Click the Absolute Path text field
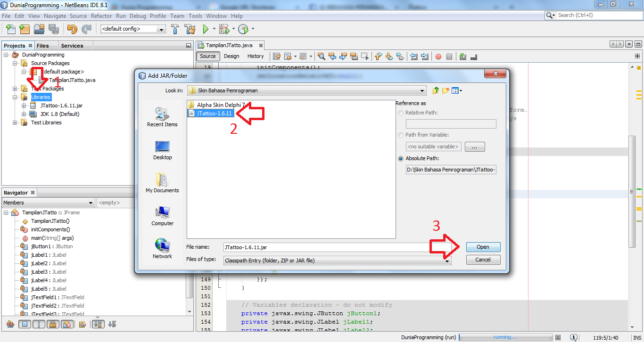The height and width of the screenshot is (342, 644). point(451,170)
